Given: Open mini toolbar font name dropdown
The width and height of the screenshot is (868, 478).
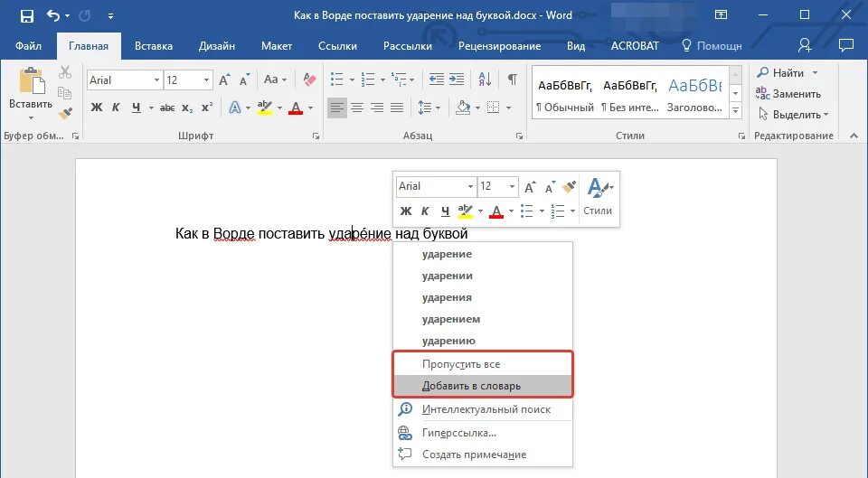Looking at the screenshot, I should (470, 186).
